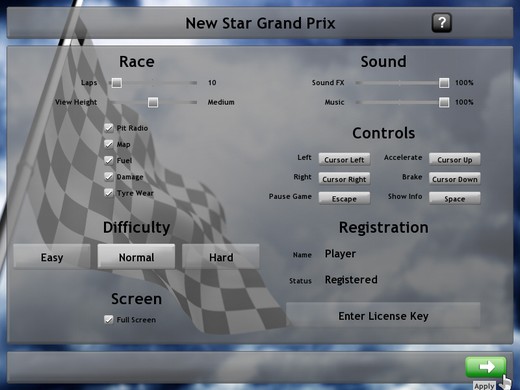Rebind the Left control Cursor Left button
520x390 pixels.
coord(344,160)
